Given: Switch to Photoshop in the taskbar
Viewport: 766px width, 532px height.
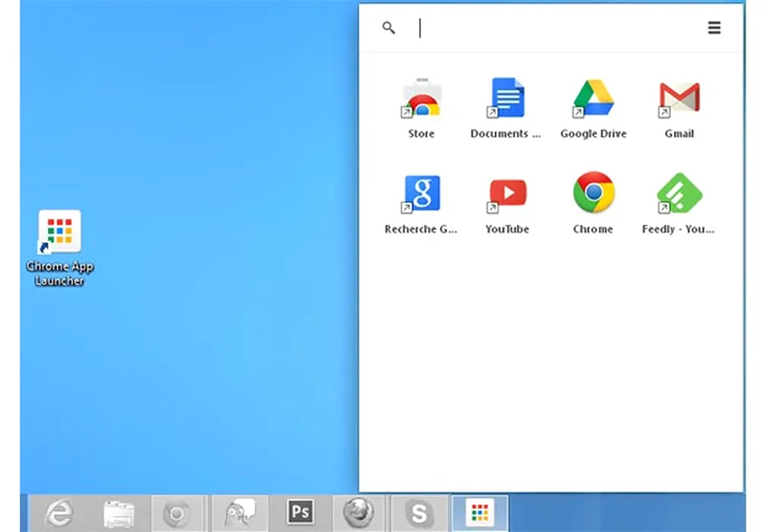Looking at the screenshot, I should coord(299,513).
